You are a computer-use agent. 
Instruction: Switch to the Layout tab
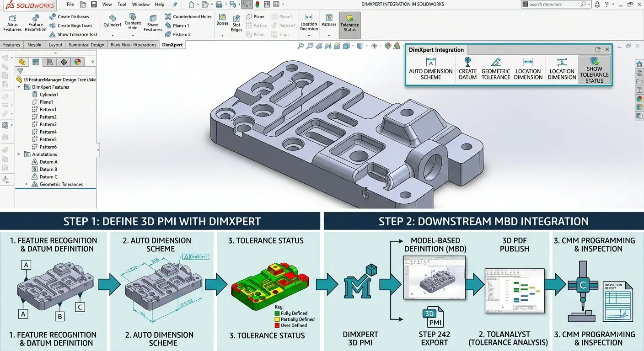[x=55, y=45]
